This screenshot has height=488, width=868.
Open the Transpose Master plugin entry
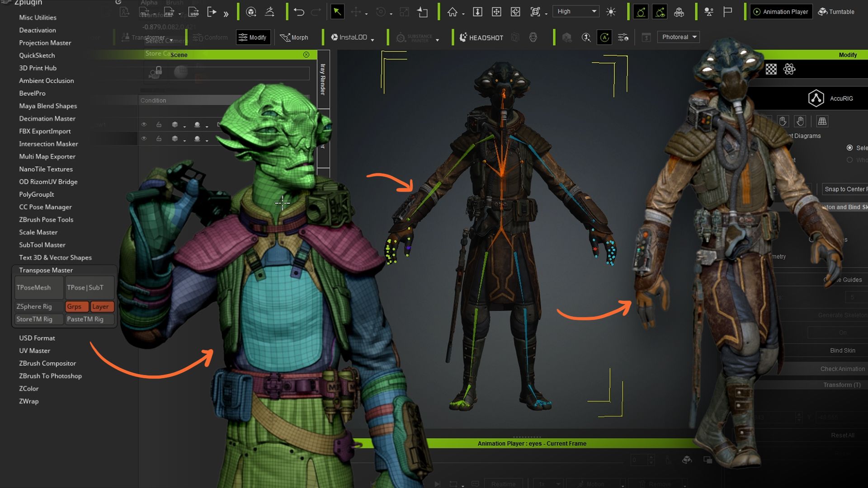coord(46,270)
